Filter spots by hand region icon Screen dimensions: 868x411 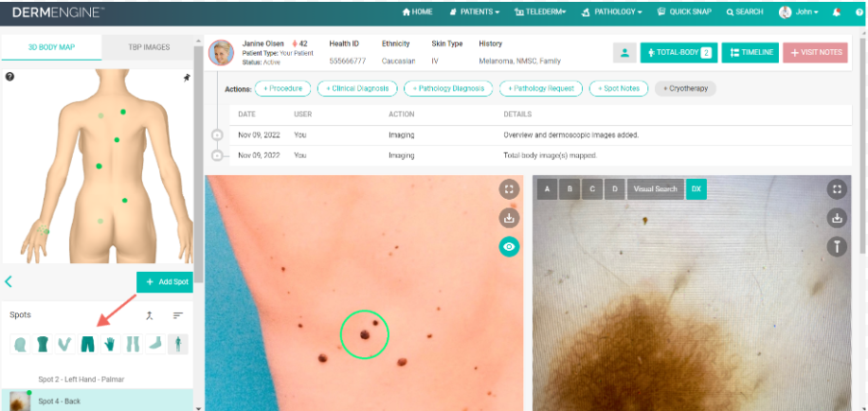(111, 344)
